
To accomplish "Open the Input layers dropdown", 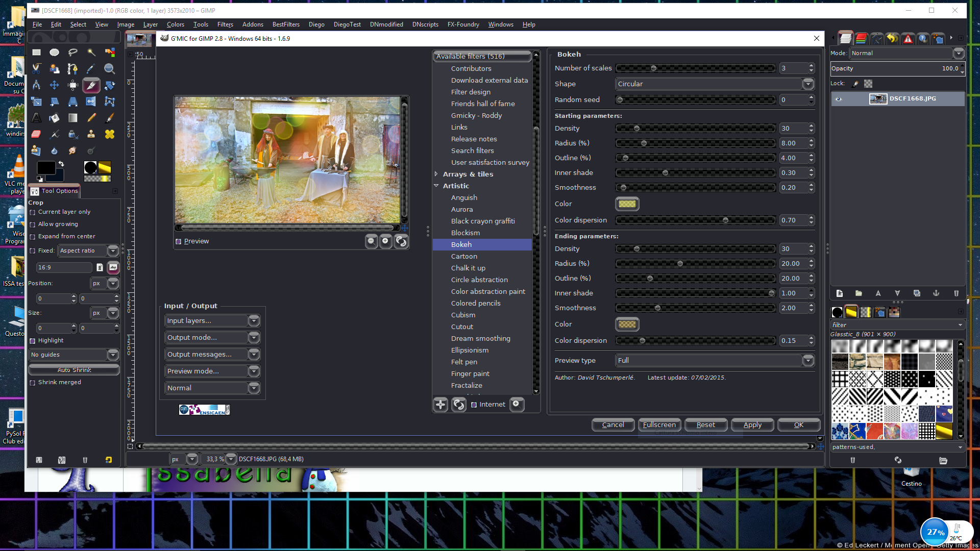I will click(x=212, y=320).
